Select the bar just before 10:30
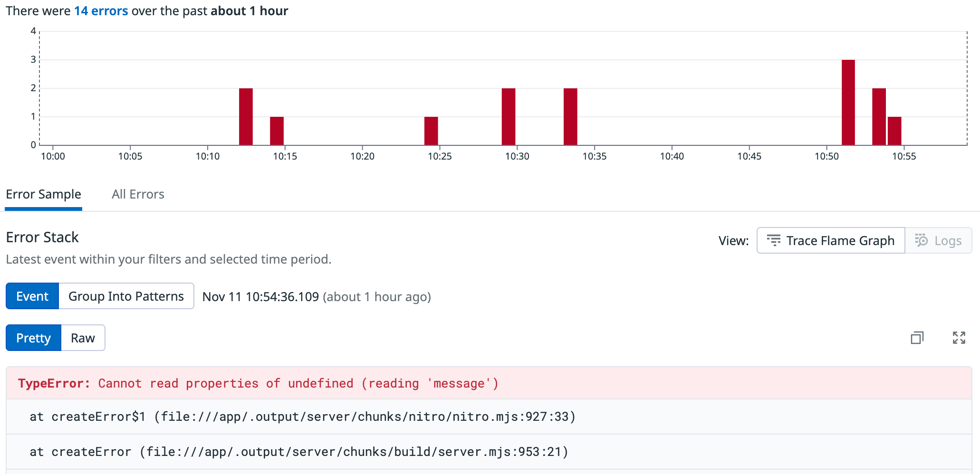This screenshot has width=980, height=474. (x=508, y=116)
